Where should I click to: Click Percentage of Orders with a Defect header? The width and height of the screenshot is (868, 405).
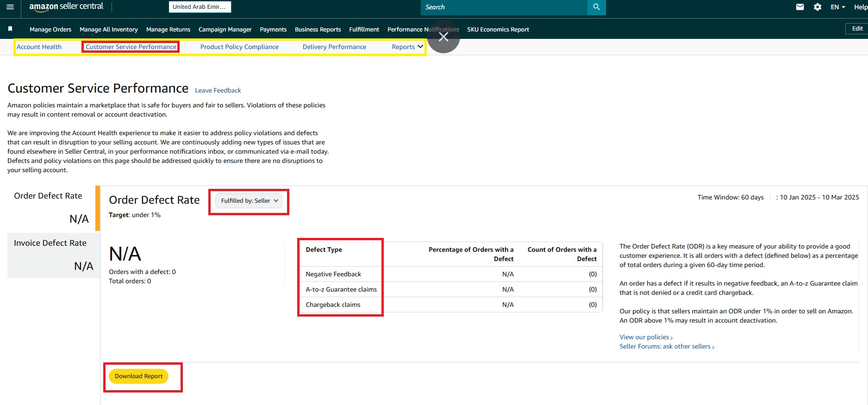tap(471, 254)
